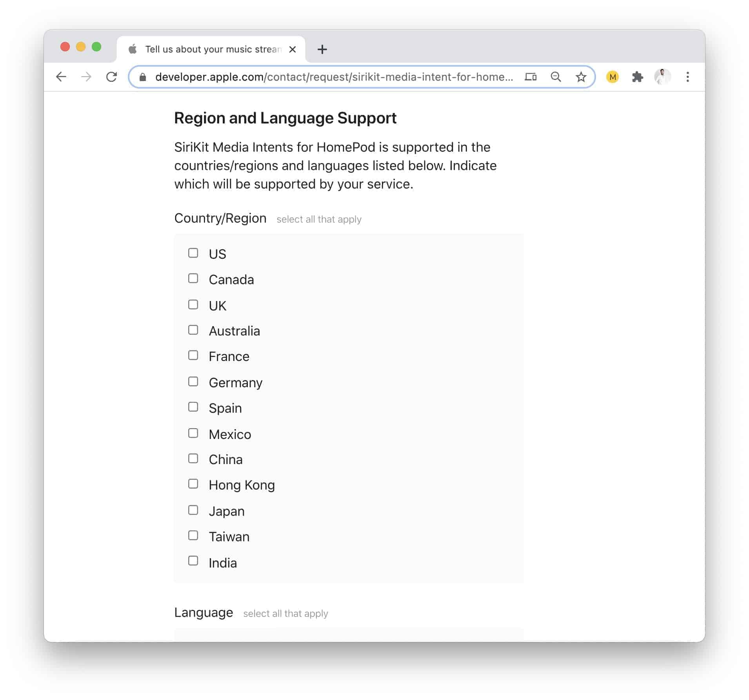Close the Apple developer tab
Screen dimensions: 749x700
coord(292,49)
